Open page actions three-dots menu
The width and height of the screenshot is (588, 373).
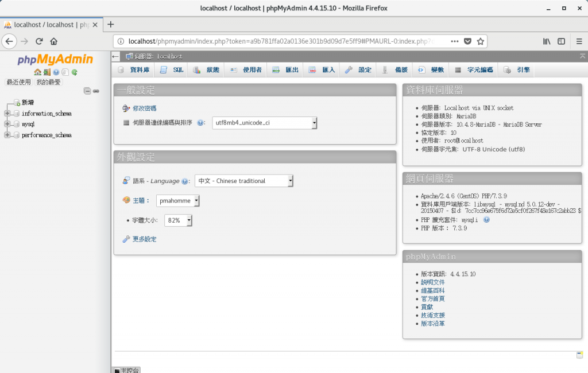(x=455, y=41)
